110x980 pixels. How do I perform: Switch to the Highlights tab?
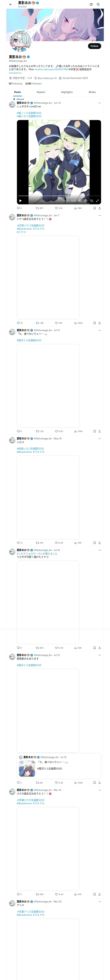tap(67, 92)
